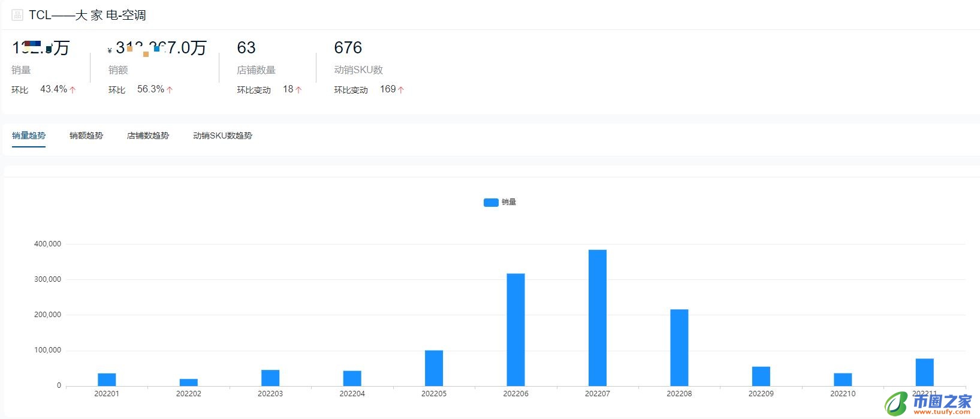Click the 63 store count value
This screenshot has width=980, height=419.
pos(246,48)
